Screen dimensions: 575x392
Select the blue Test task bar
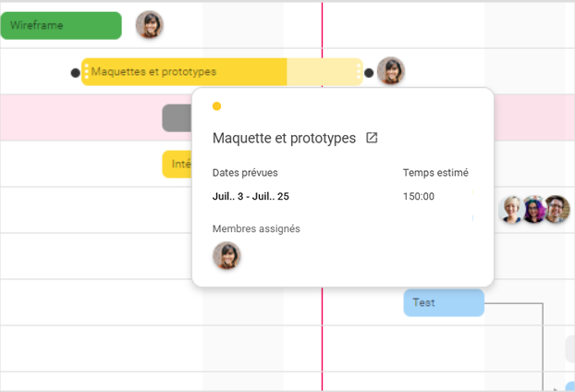click(x=443, y=302)
